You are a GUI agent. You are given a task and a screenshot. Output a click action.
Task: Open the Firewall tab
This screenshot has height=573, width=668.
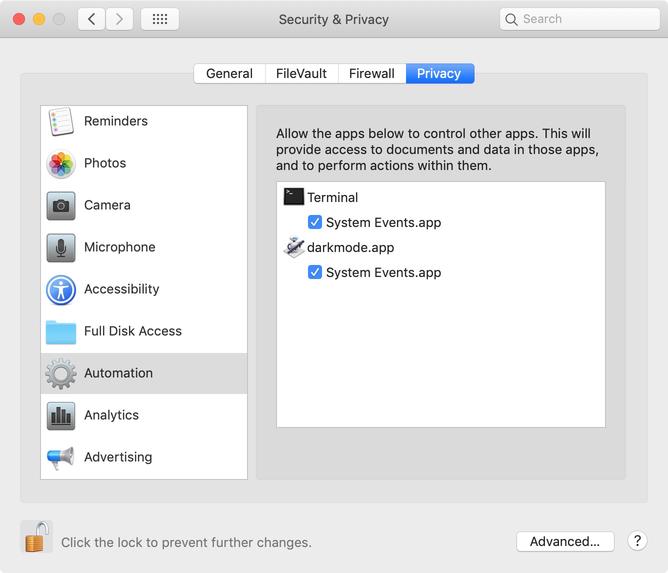pyautogui.click(x=372, y=73)
